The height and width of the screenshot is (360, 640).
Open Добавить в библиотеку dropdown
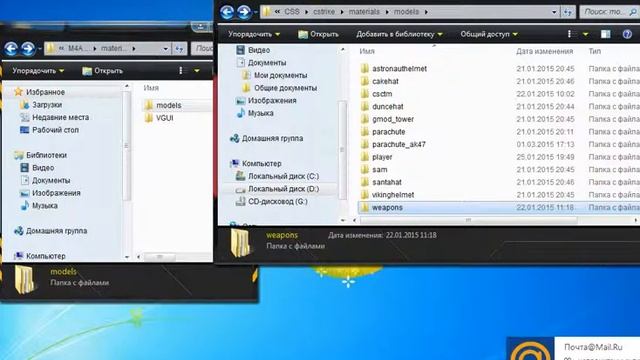pos(399,34)
